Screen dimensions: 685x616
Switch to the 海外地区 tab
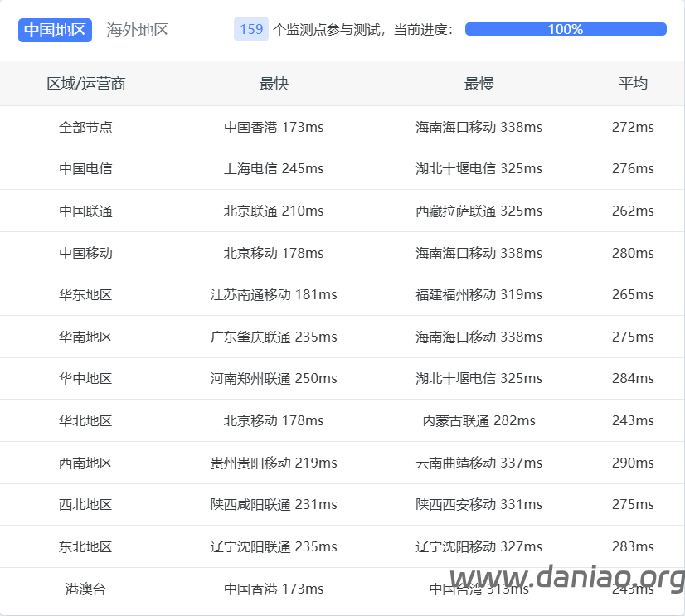pyautogui.click(x=136, y=30)
